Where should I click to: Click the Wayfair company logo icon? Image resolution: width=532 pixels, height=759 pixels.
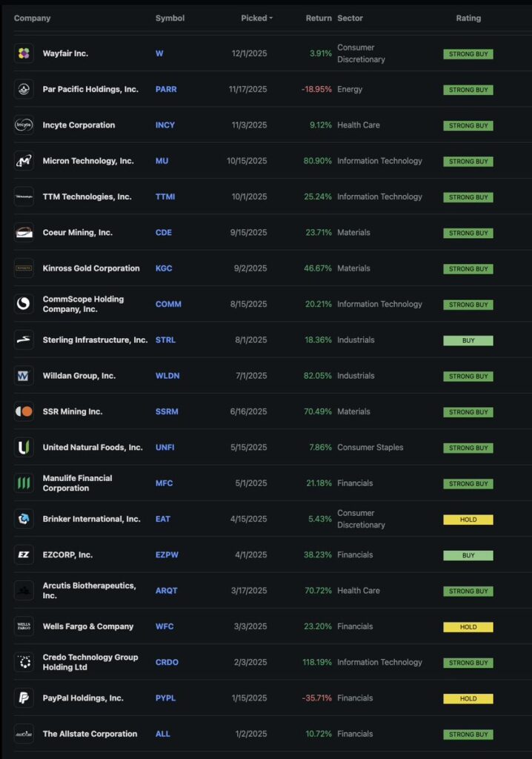[x=24, y=53]
